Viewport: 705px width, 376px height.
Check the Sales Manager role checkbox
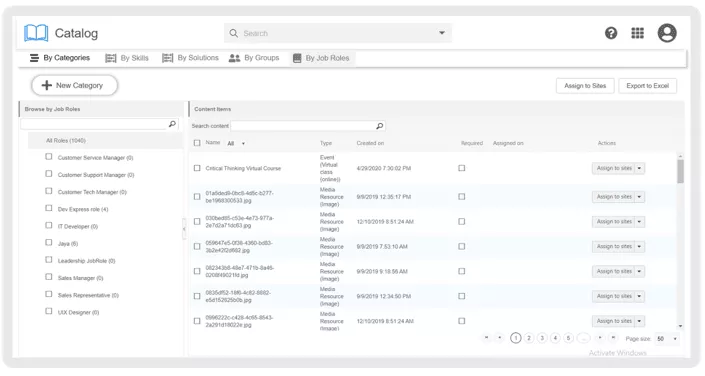click(x=49, y=277)
